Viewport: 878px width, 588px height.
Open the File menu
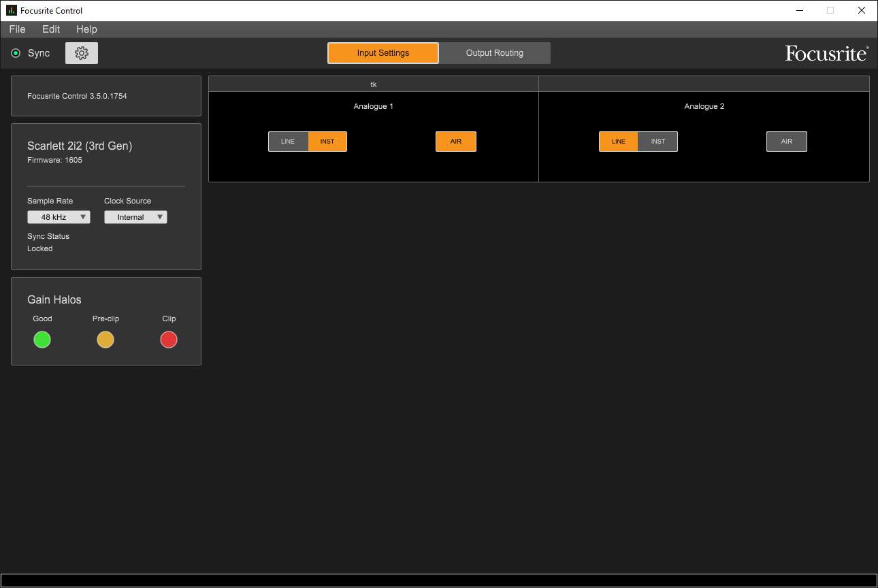coord(18,29)
